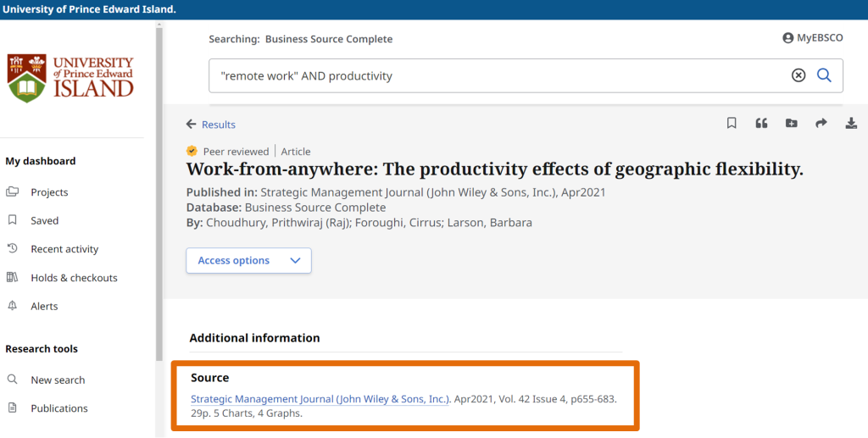Image resolution: width=868 pixels, height=438 pixels.
Task: Open the MyEBSCO account menu
Action: [813, 37]
